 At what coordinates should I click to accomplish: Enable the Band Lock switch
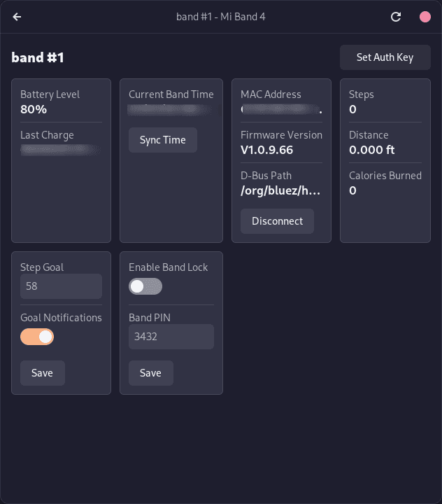click(145, 286)
